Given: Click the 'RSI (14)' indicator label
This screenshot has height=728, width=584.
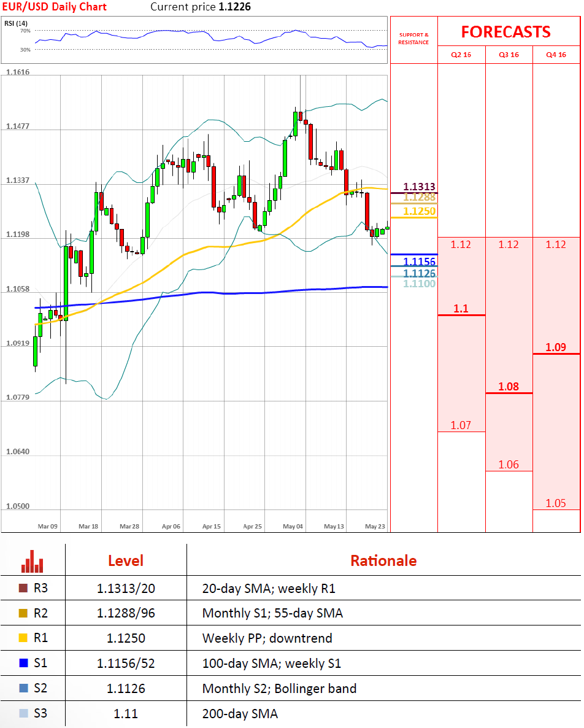Looking at the screenshot, I should click(16, 23).
